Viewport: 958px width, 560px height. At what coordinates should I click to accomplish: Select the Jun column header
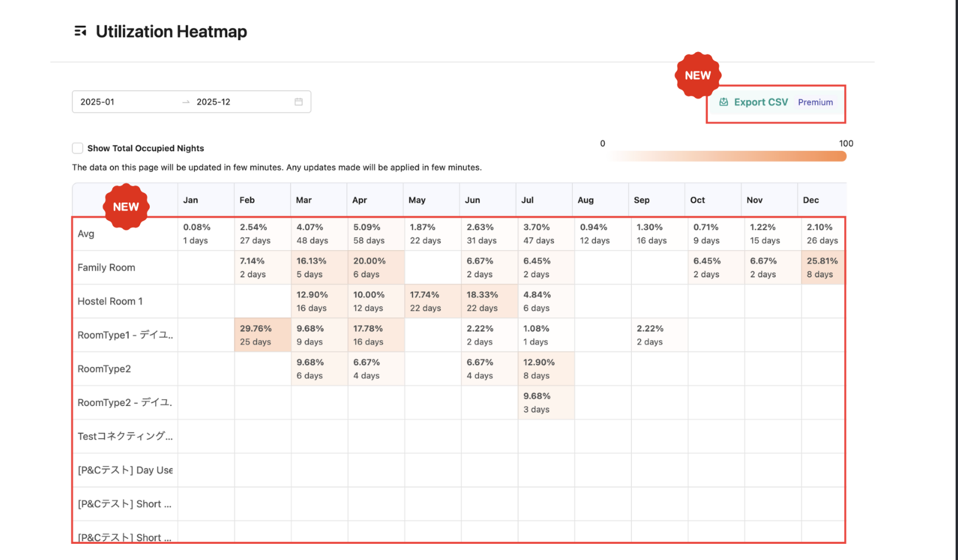(x=488, y=200)
